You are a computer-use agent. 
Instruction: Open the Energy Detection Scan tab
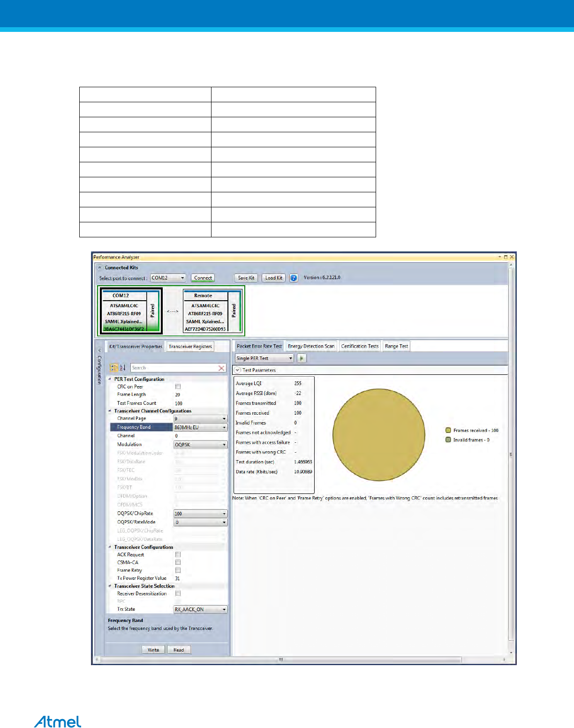tap(311, 346)
